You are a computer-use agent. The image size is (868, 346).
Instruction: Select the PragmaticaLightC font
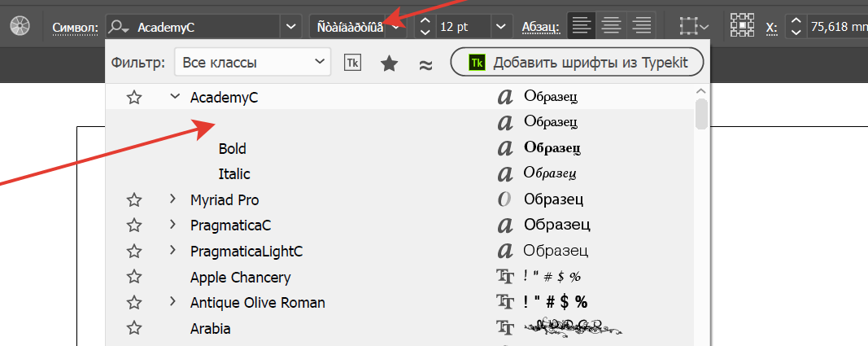[x=246, y=252]
